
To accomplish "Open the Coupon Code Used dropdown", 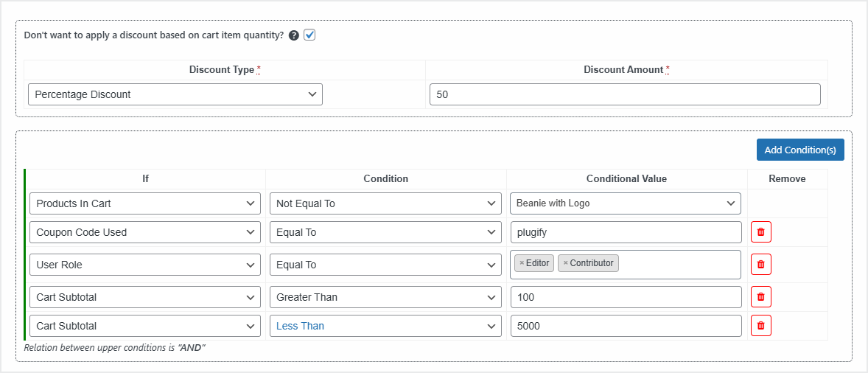I will coord(145,232).
